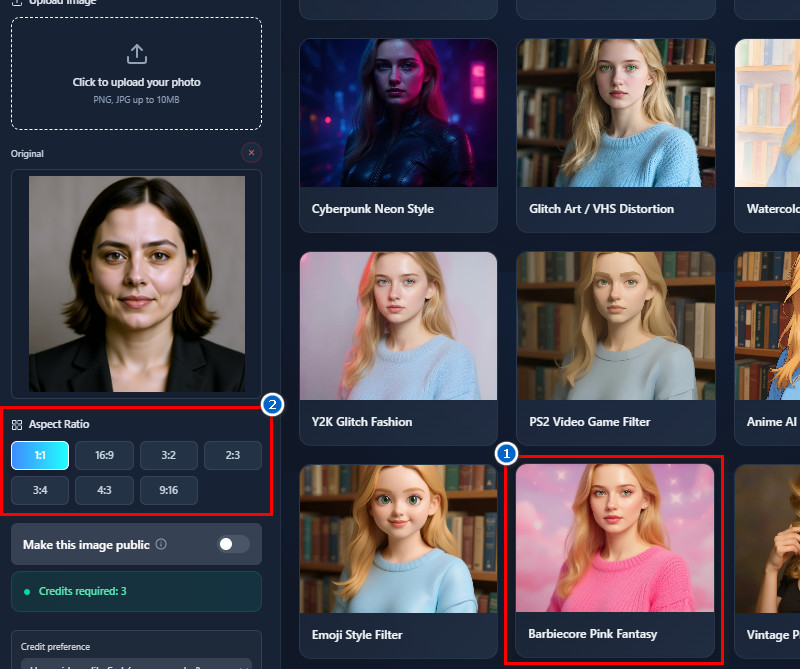Click the info icon beside Make this image public

click(x=161, y=544)
